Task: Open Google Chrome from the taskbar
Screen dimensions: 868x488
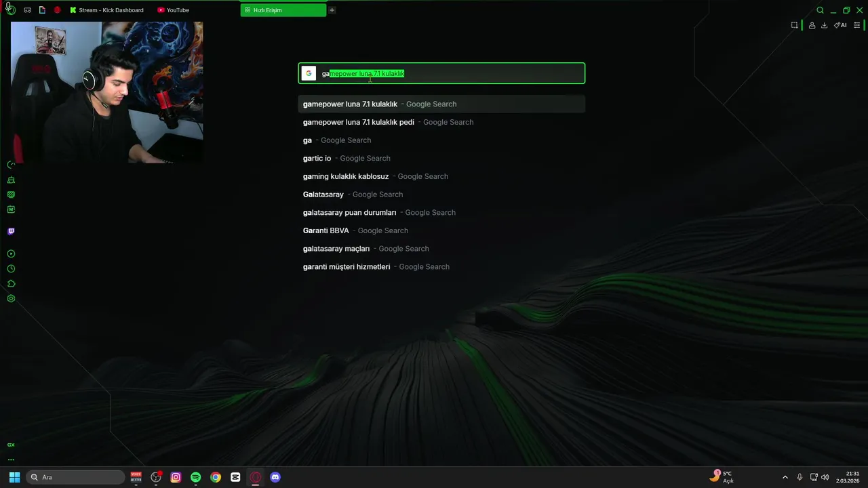Action: pyautogui.click(x=216, y=477)
